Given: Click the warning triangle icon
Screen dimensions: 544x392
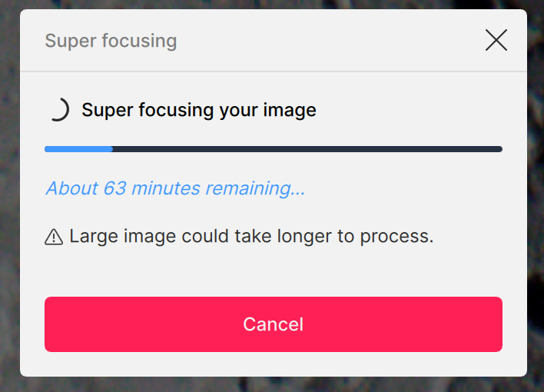Looking at the screenshot, I should 54,237.
